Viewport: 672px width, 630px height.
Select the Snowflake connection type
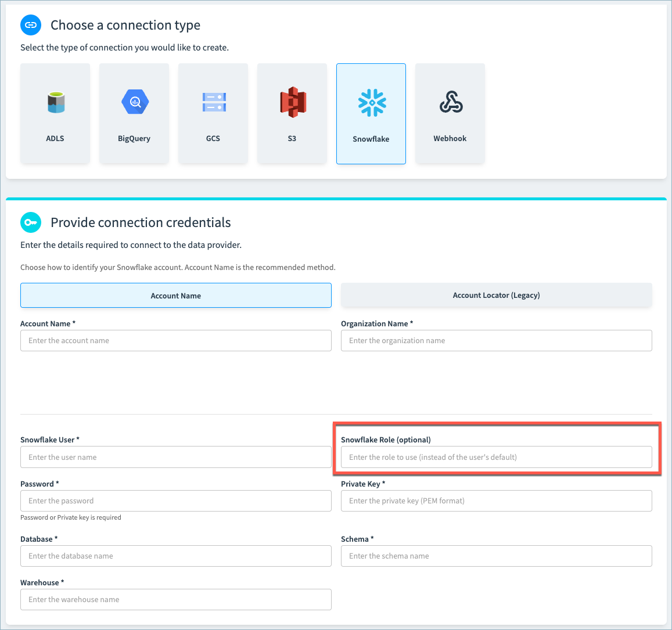tap(371, 114)
